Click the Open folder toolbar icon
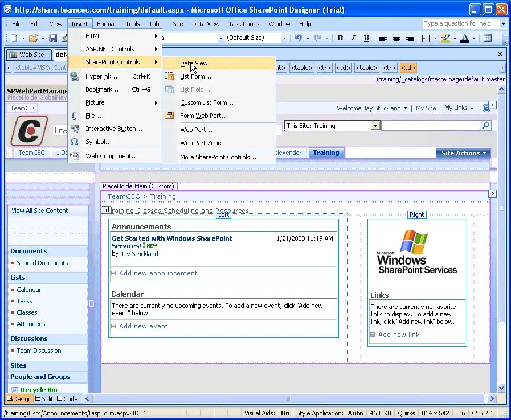511x420 pixels. pyautogui.click(x=33, y=38)
